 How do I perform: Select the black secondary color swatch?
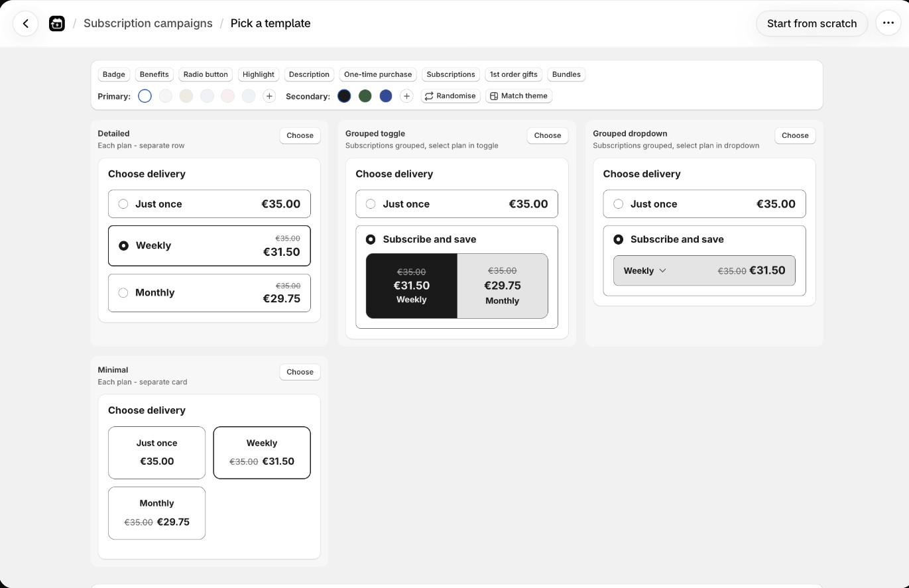344,96
